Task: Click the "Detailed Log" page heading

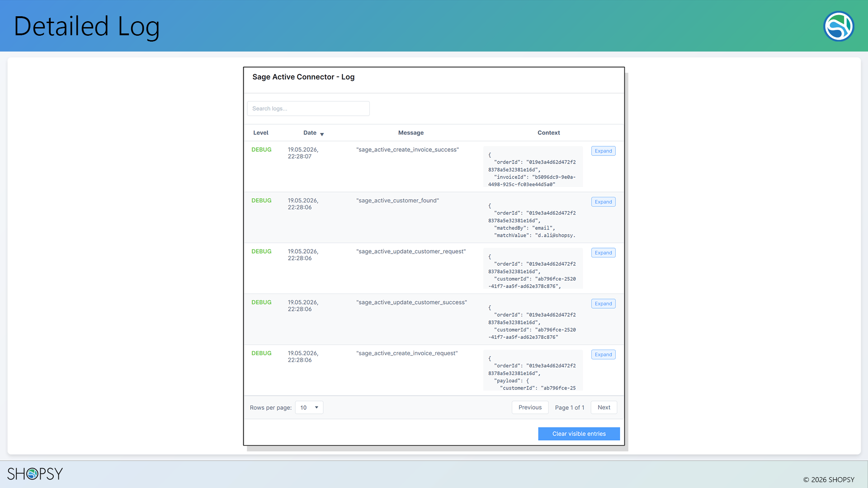Action: 87,26
